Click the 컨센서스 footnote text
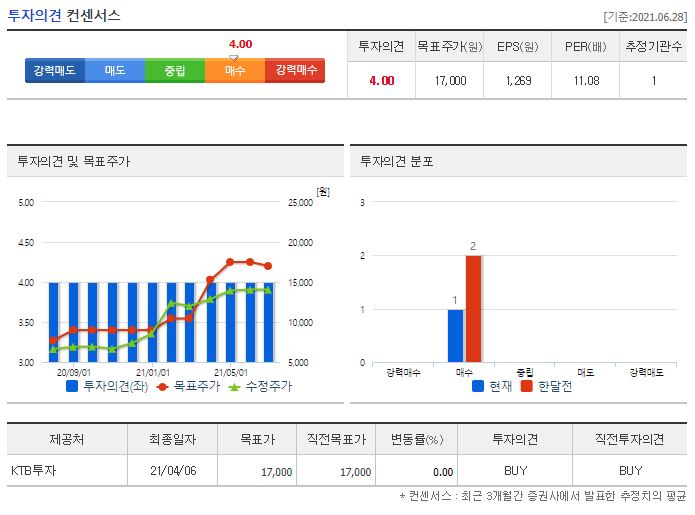 click(x=543, y=495)
